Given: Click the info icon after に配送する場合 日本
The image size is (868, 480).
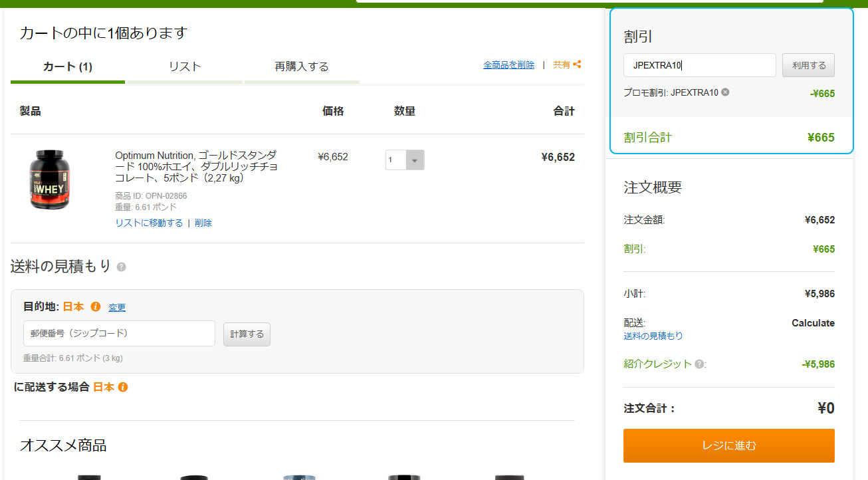Looking at the screenshot, I should pos(123,387).
